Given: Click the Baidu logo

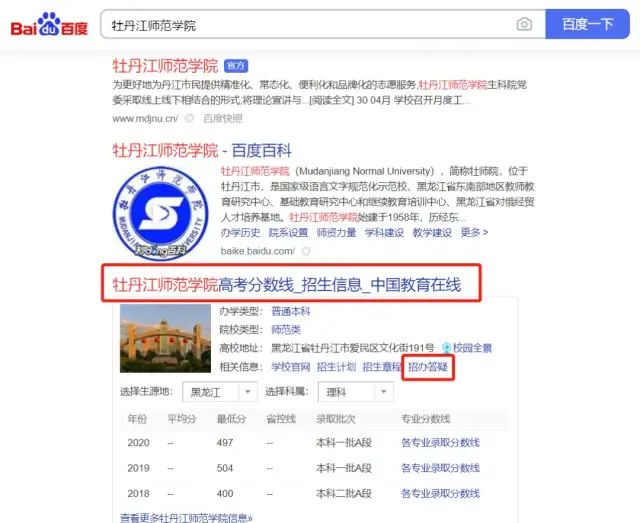Looking at the screenshot, I should point(49,24).
